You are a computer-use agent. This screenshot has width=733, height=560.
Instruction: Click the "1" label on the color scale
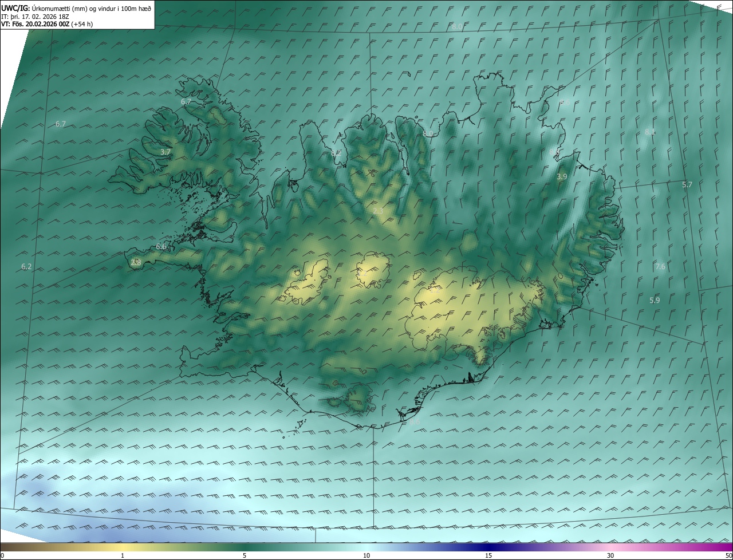tap(123, 556)
